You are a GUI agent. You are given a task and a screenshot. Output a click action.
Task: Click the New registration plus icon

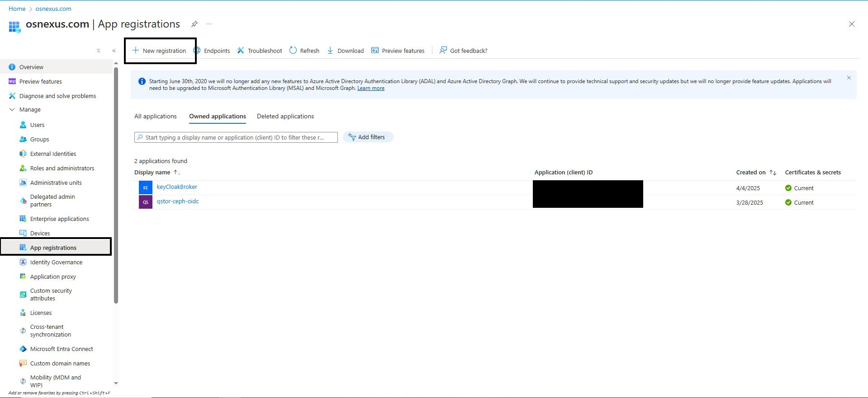[x=135, y=50]
